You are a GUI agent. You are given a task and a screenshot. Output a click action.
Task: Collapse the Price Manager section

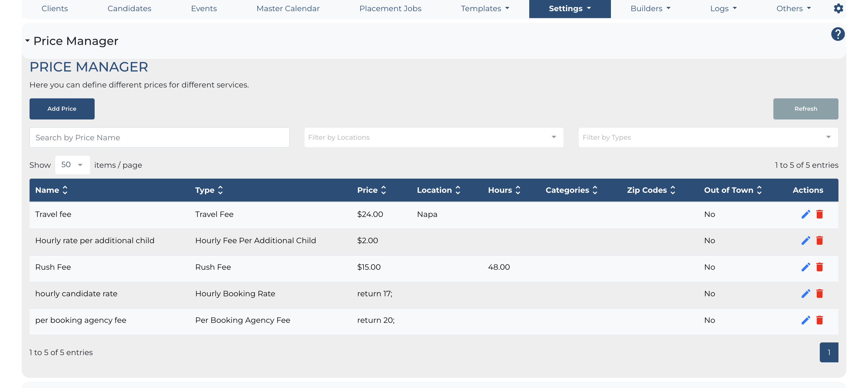pos(27,41)
